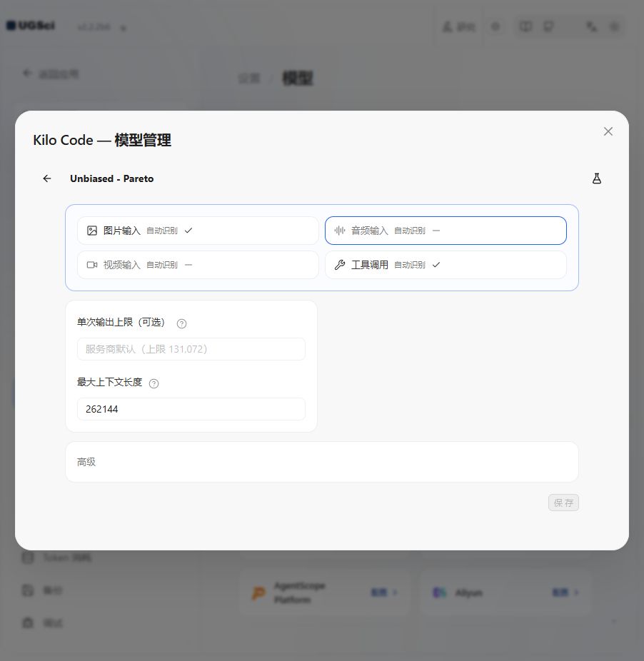This screenshot has height=661, width=644.
Task: Toggle the 工具调用 capability
Action: tap(446, 265)
